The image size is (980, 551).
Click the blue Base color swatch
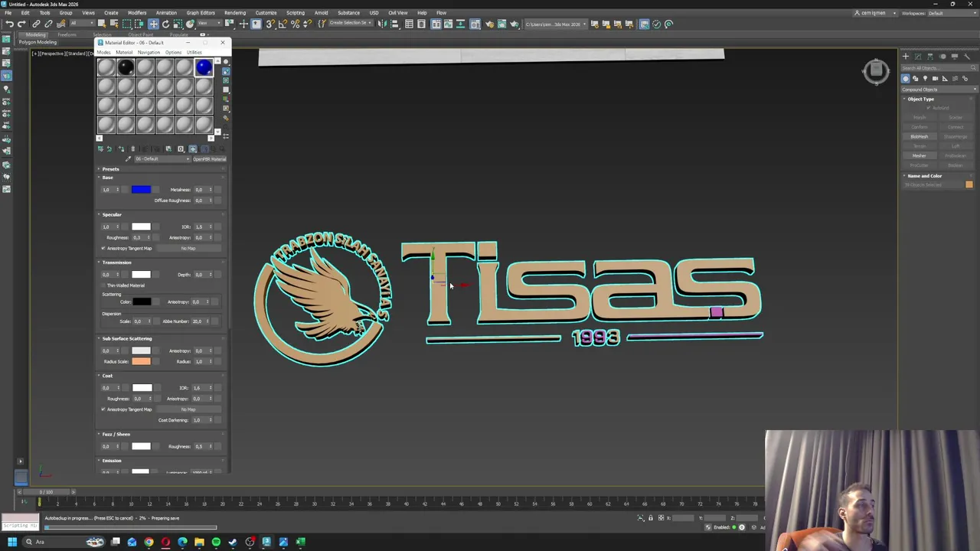click(141, 190)
